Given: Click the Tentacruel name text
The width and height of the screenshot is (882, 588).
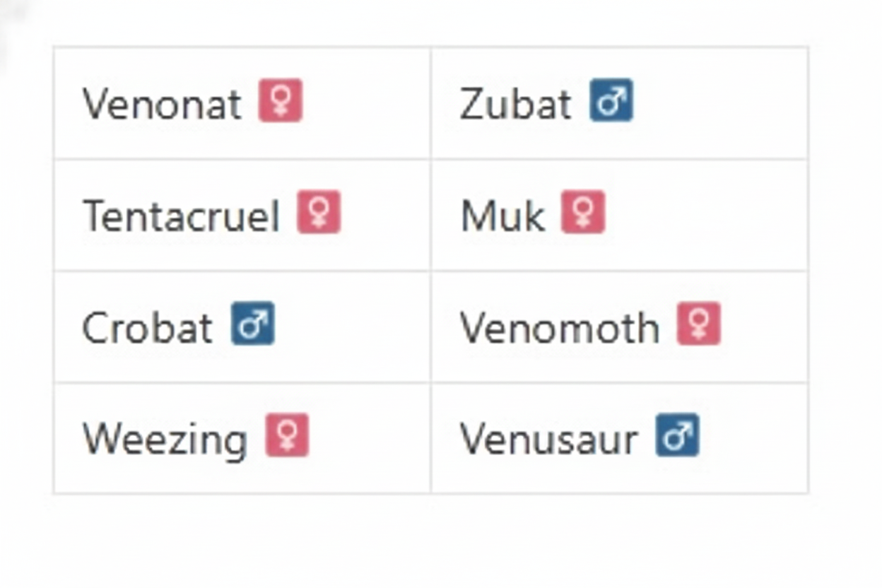Looking at the screenshot, I should pyautogui.click(x=181, y=216).
